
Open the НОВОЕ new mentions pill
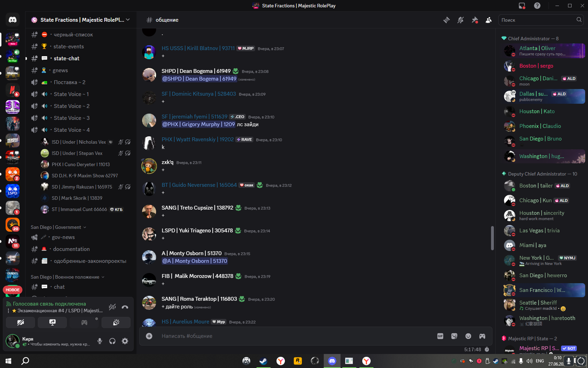[x=13, y=290]
